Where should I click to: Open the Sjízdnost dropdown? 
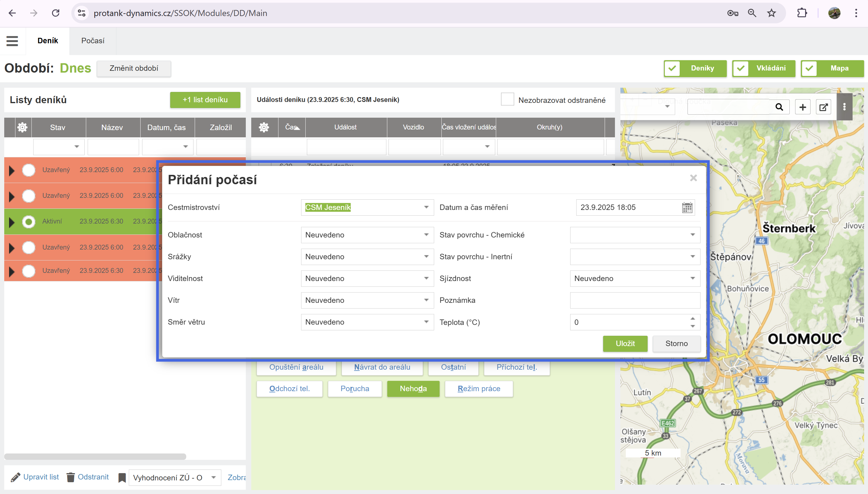(692, 279)
